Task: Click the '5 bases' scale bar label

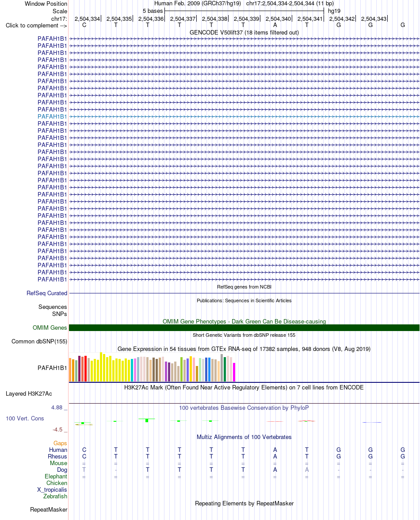Action: click(x=153, y=11)
